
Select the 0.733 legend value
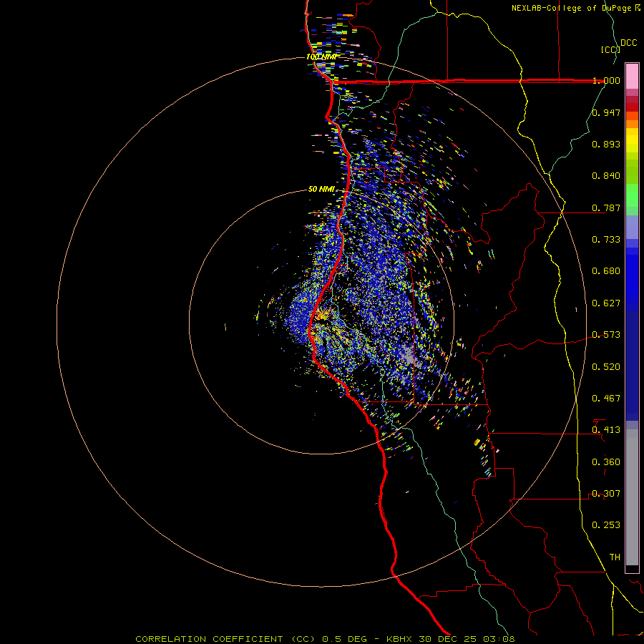pos(606,240)
